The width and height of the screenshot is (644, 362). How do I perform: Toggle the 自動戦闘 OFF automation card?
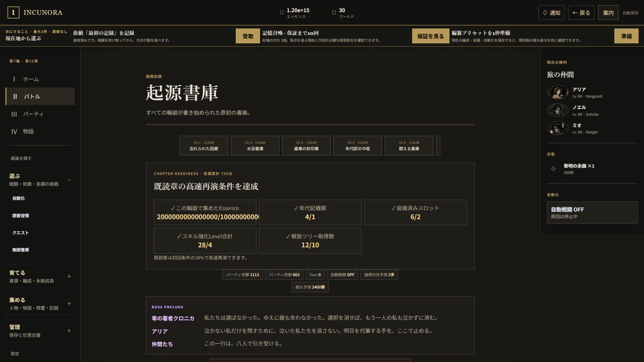point(592,213)
